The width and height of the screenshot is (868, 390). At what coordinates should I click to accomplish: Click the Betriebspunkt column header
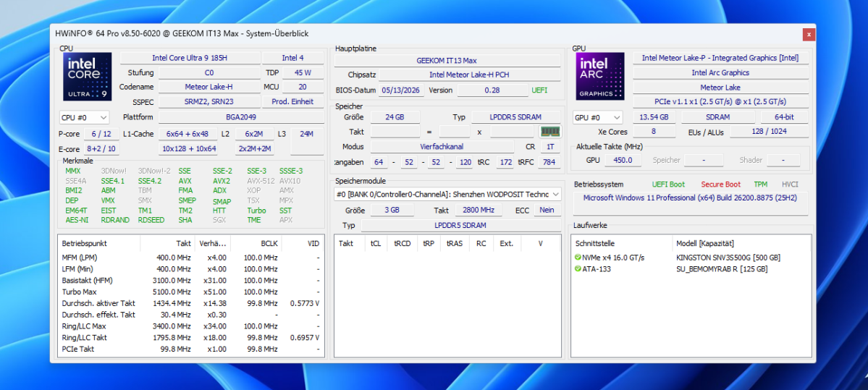point(99,243)
